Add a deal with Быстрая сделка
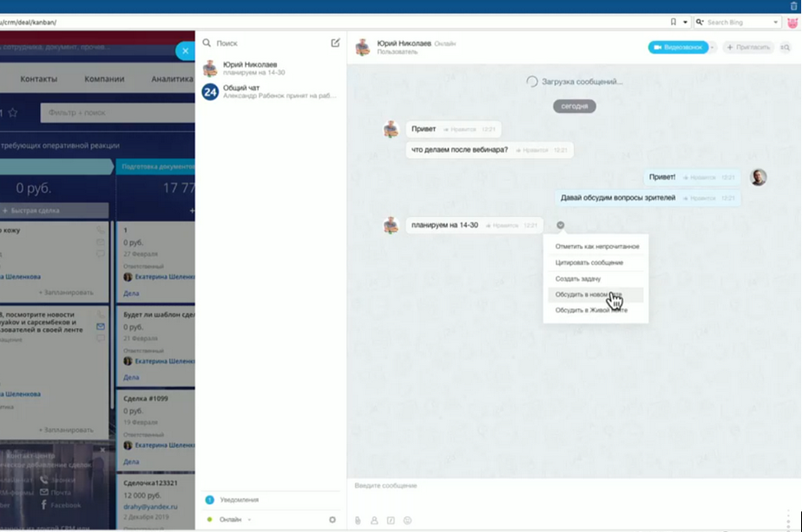The width and height of the screenshot is (802, 532). [x=54, y=210]
